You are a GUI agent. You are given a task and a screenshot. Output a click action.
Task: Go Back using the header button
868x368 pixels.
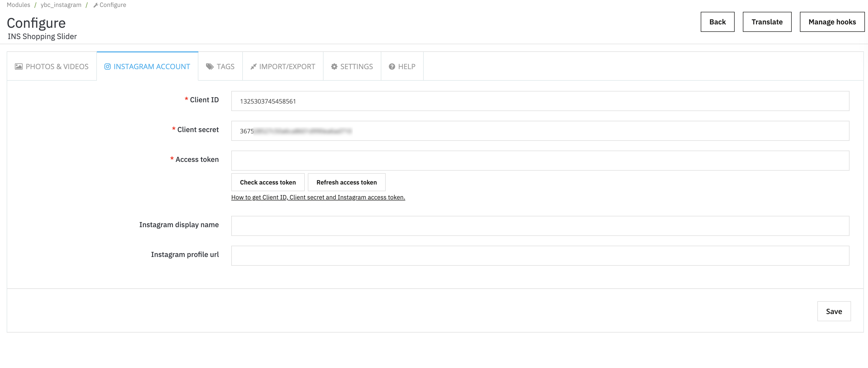tap(717, 22)
